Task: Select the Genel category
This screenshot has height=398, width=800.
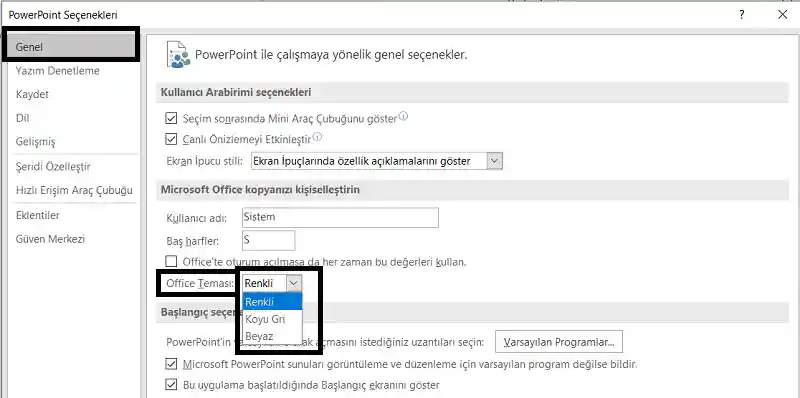Action: pyautogui.click(x=71, y=47)
